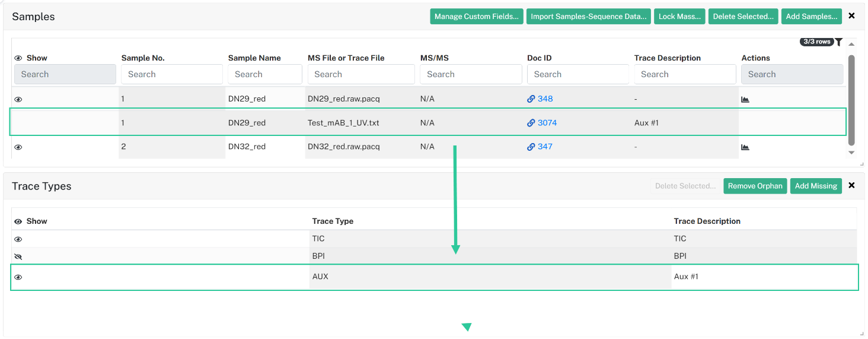Sort by MS/MS column header
868x339 pixels.
(x=435, y=58)
